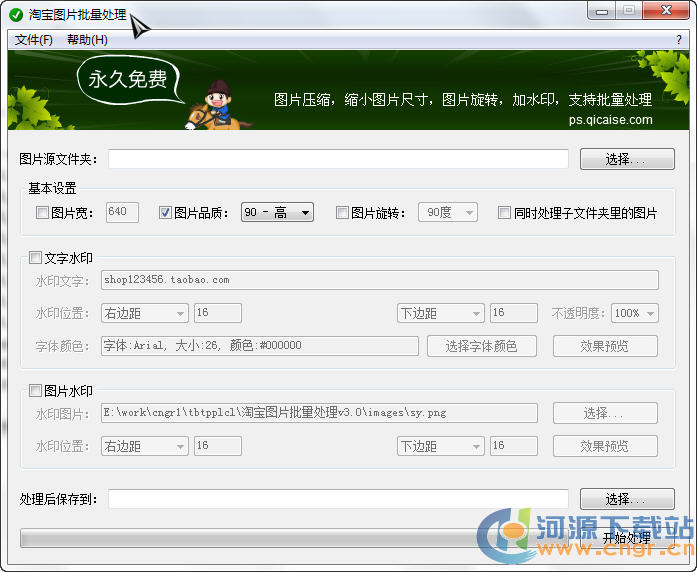The width and height of the screenshot is (697, 572).
Task: Open the 不透明度 100% dropdown
Action: pyautogui.click(x=635, y=313)
